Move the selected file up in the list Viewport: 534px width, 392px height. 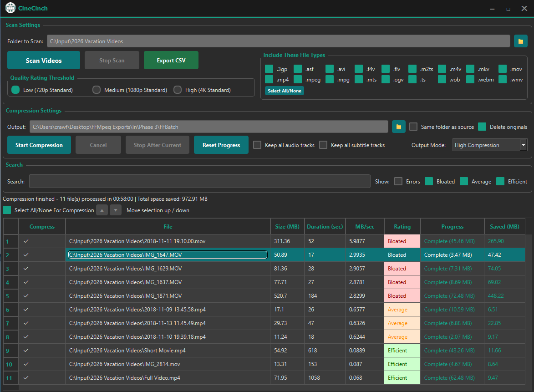102,210
